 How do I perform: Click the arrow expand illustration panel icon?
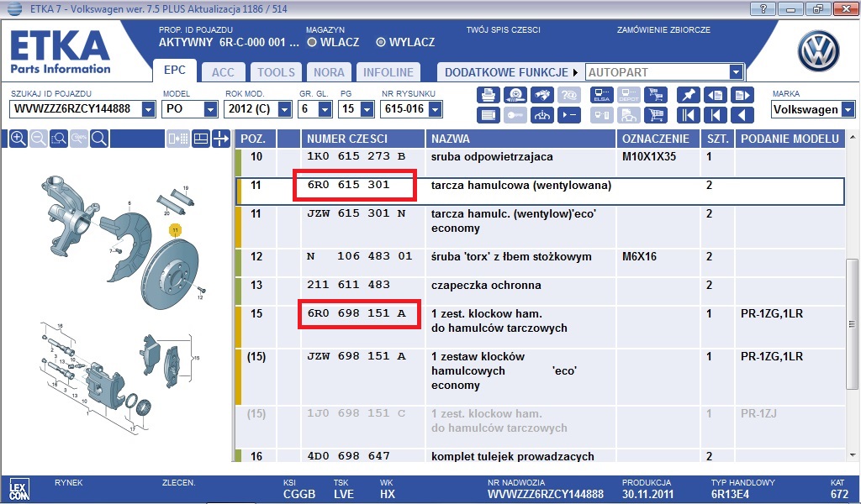coord(221,139)
